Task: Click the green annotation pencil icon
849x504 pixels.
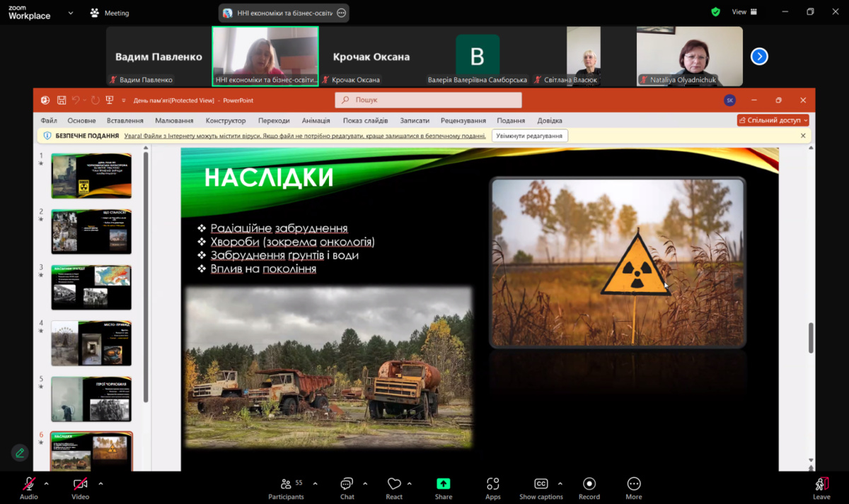Action: 20,452
